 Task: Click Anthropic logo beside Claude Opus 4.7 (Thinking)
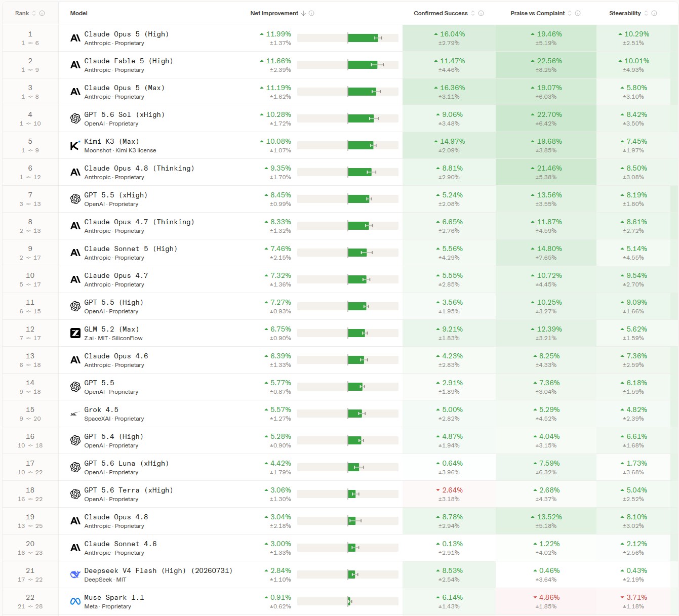coord(75,226)
